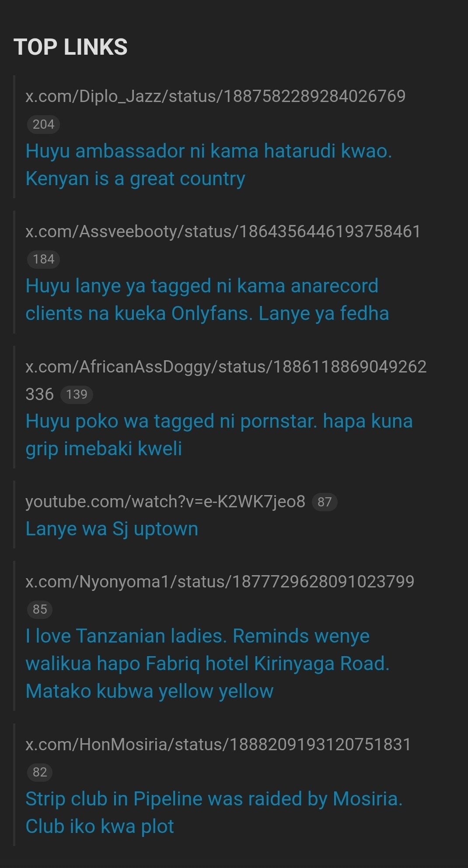Viewport: 468px width, 868px height.
Task: Open 'Huyu lanye ya tagged' post link
Action: pos(207,299)
